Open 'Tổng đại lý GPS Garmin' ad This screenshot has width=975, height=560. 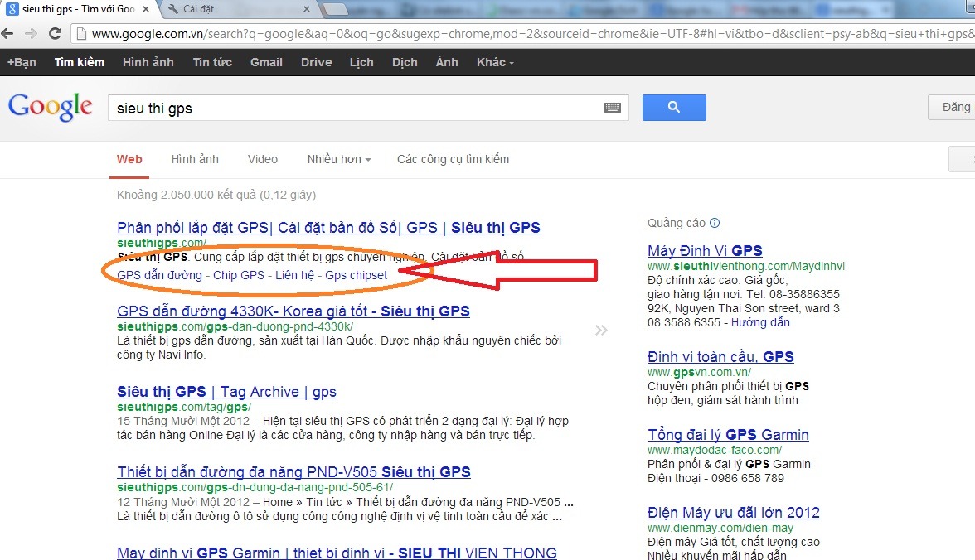pyautogui.click(x=728, y=434)
